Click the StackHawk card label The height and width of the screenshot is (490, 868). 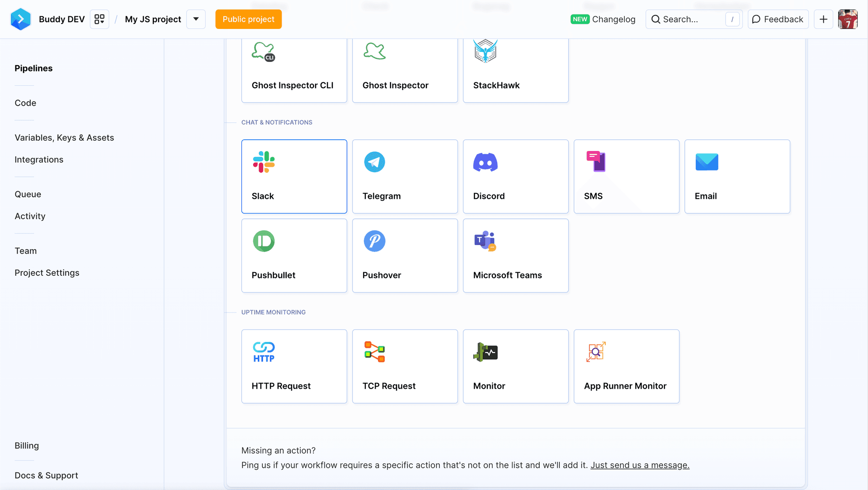pos(496,85)
